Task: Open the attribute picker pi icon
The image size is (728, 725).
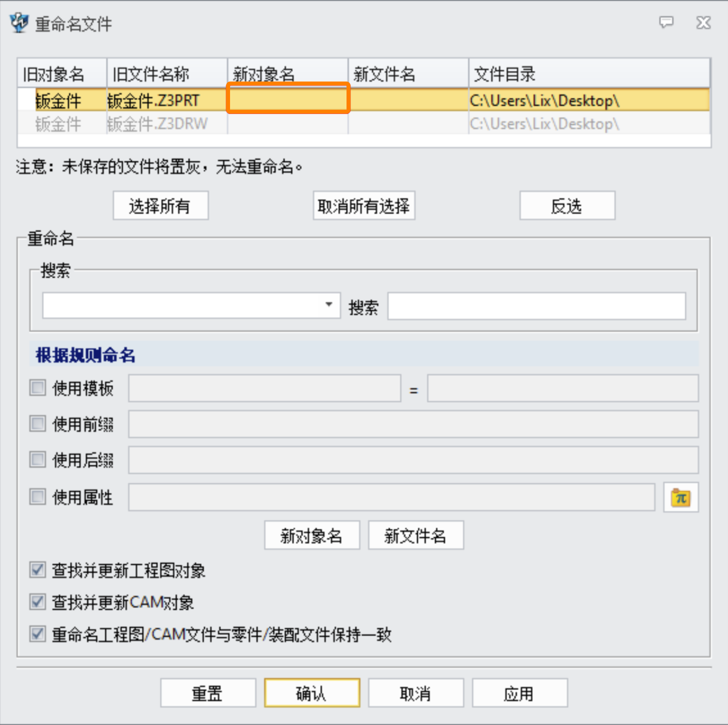Action: point(680,497)
